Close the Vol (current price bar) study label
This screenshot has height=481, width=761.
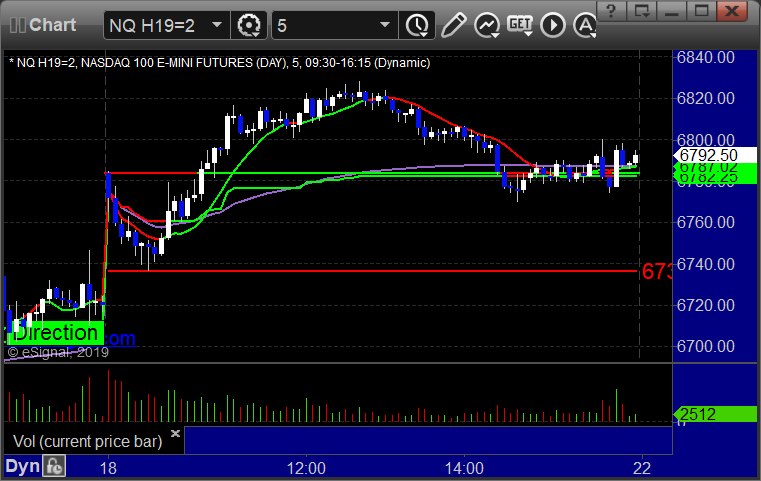point(175,433)
